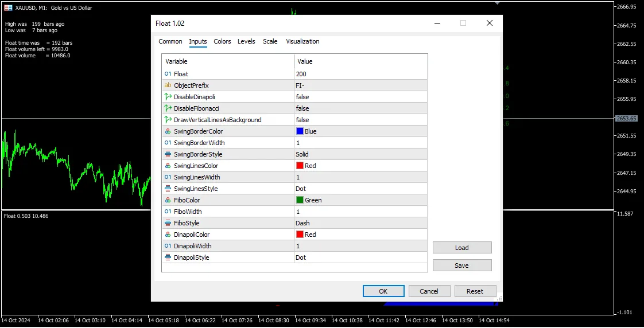The image size is (644, 328).
Task: Click the color icon beside SwingLinesColor
Action: pos(168,166)
